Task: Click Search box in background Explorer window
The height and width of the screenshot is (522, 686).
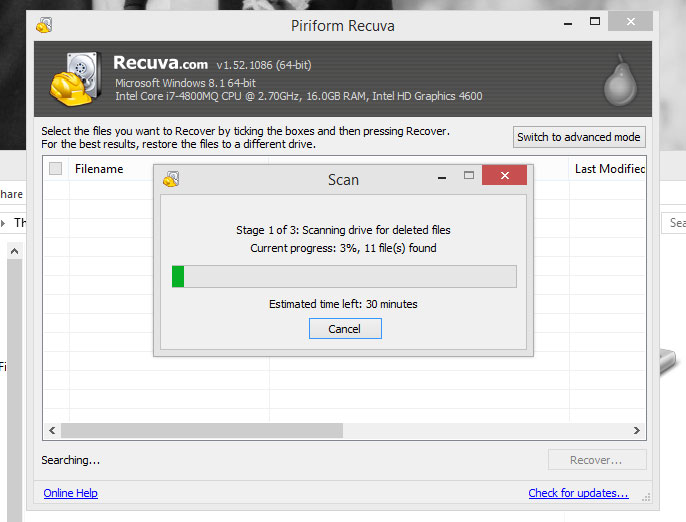Action: point(674,223)
